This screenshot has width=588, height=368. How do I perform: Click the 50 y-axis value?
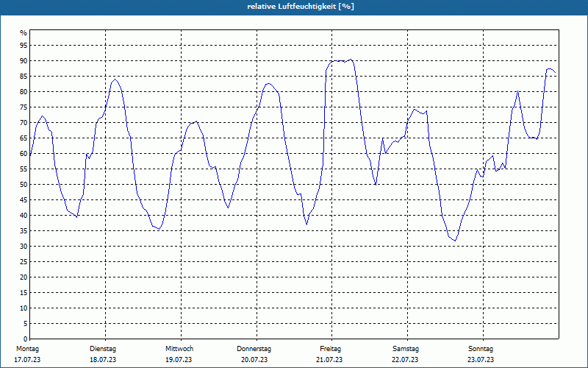pos(24,185)
